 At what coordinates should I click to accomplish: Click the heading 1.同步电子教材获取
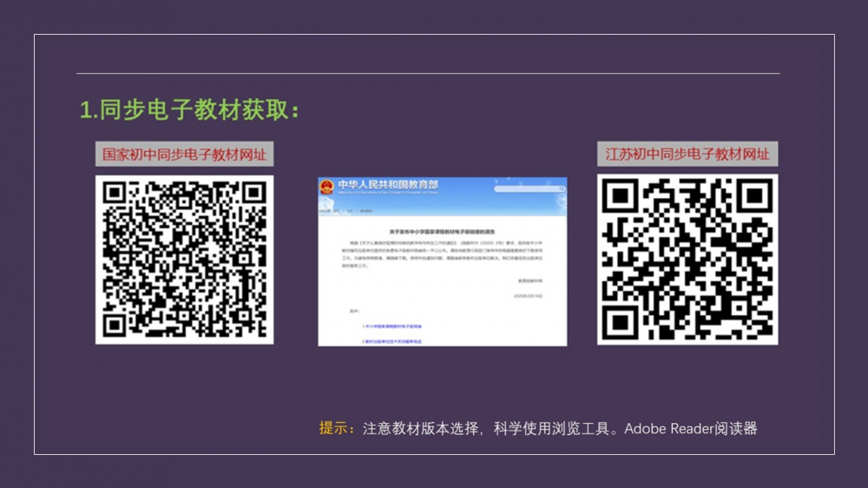pos(190,110)
